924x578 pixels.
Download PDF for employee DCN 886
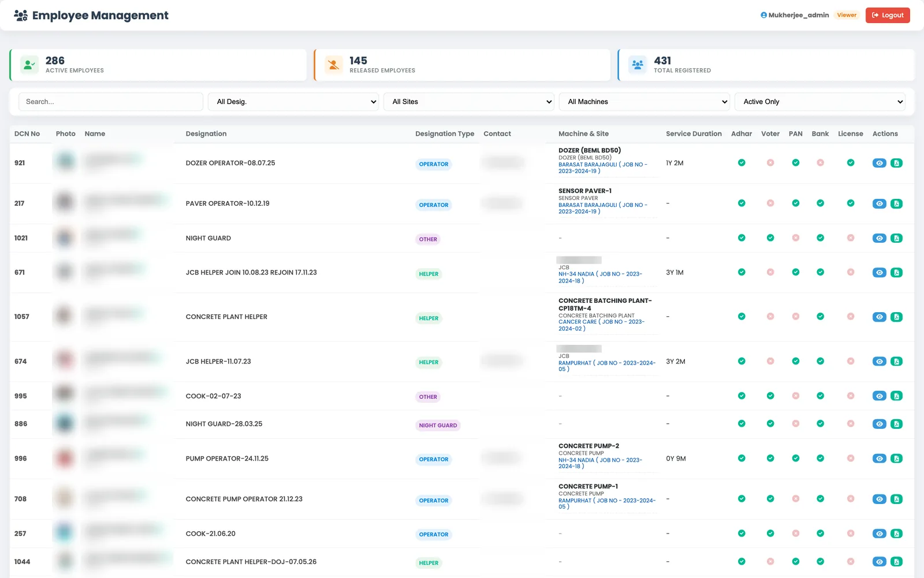point(896,424)
